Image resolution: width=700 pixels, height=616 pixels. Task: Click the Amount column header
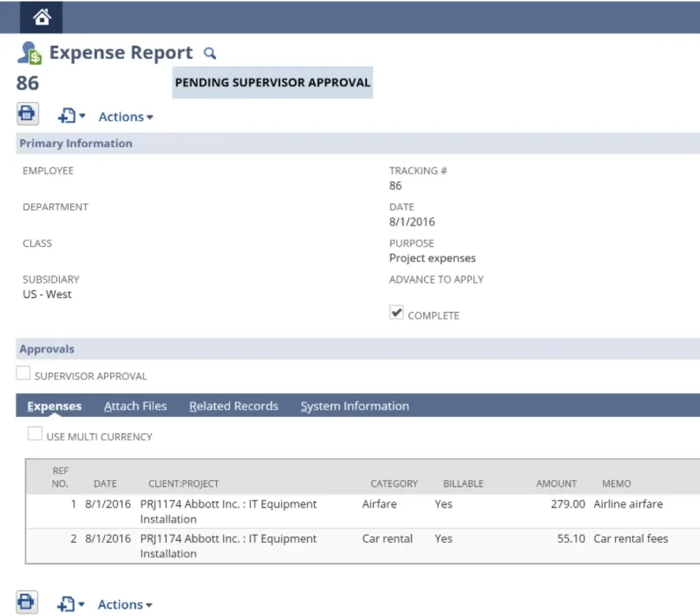[x=556, y=483]
